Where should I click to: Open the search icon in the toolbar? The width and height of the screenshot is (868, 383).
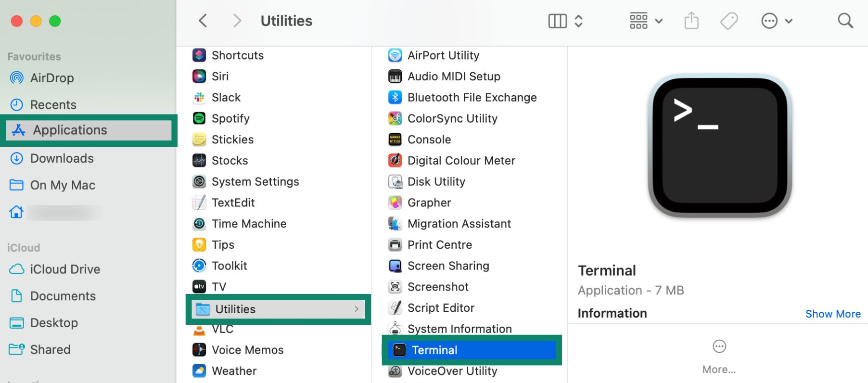tap(845, 20)
